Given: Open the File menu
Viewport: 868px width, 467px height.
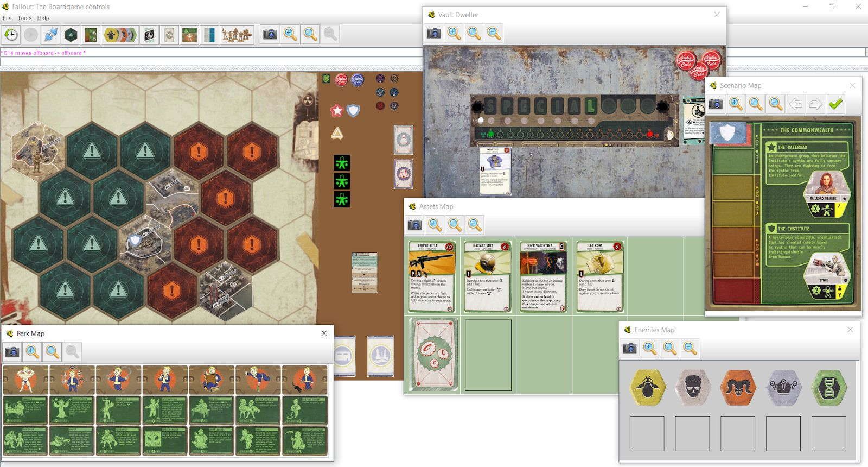Looking at the screenshot, I should (x=7, y=18).
